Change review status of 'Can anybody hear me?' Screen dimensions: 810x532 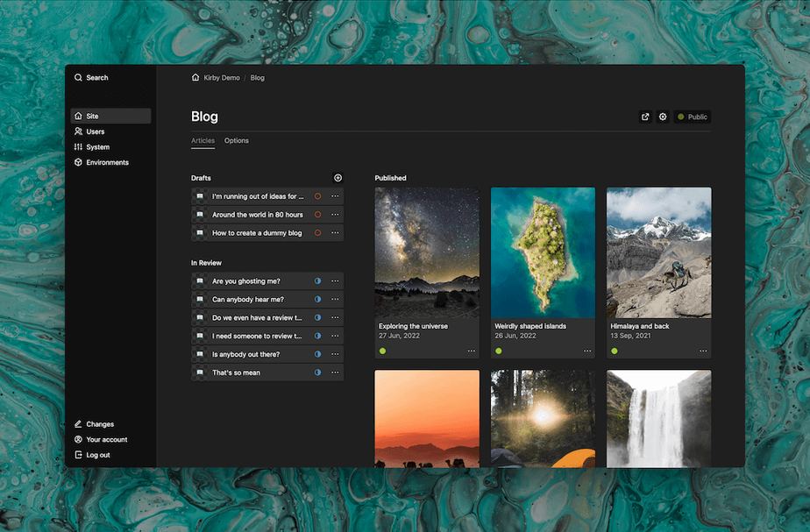click(318, 300)
